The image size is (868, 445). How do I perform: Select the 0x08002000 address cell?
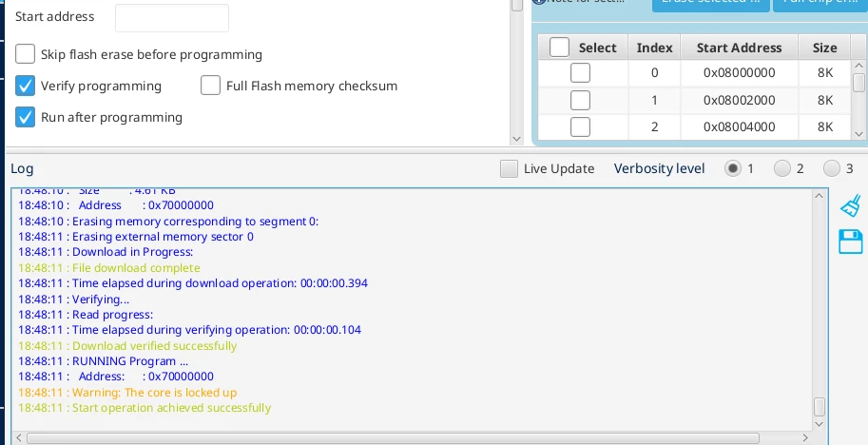pyautogui.click(x=739, y=100)
